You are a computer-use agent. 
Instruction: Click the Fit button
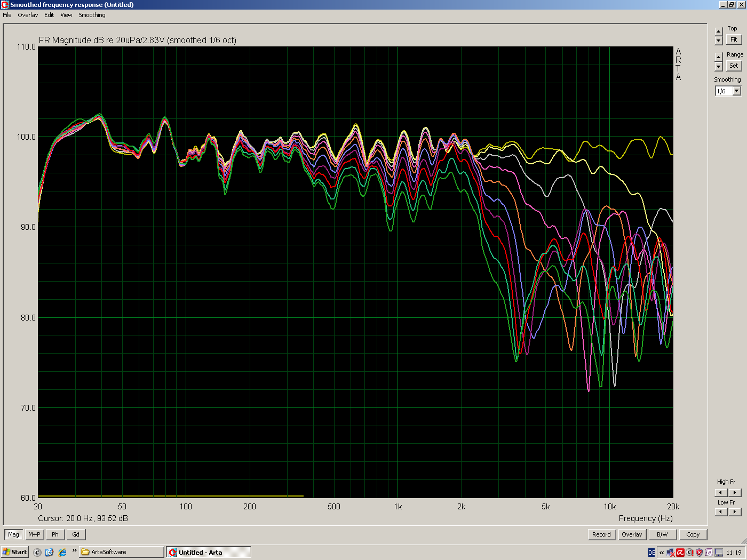734,40
